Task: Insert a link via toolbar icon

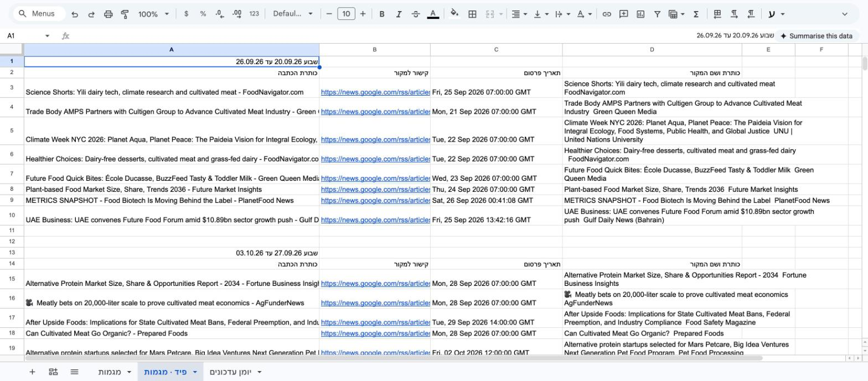Action: 607,14
